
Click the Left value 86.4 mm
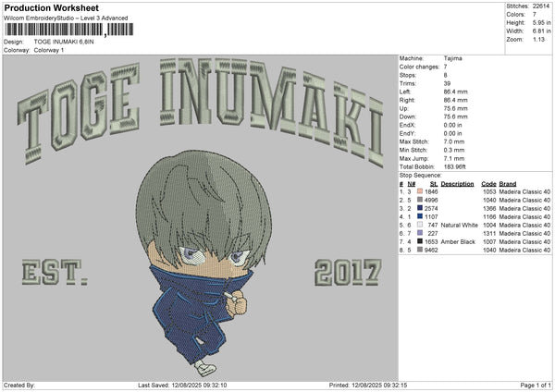pyautogui.click(x=455, y=92)
